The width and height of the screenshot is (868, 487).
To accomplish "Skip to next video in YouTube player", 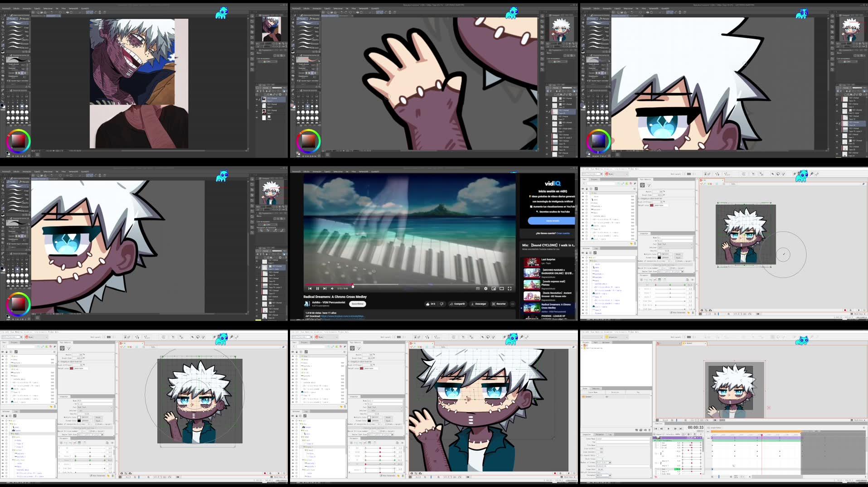I will pyautogui.click(x=325, y=289).
